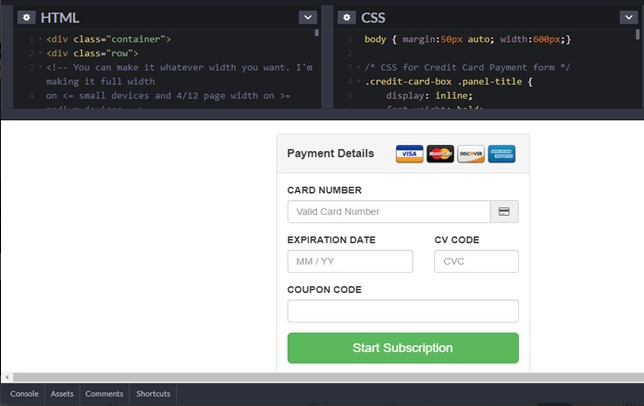Click the Coupon Code text box
Image resolution: width=644 pixels, height=406 pixels.
pos(403,311)
